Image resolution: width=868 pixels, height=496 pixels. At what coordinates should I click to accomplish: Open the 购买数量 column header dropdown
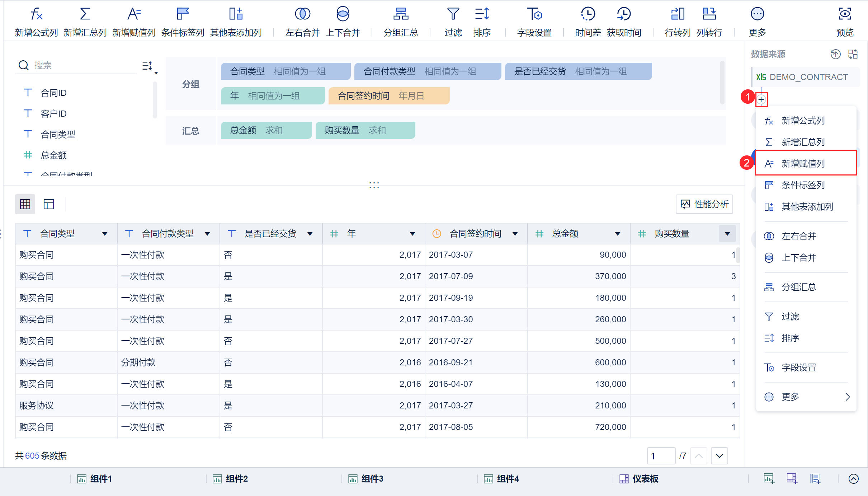[727, 234]
